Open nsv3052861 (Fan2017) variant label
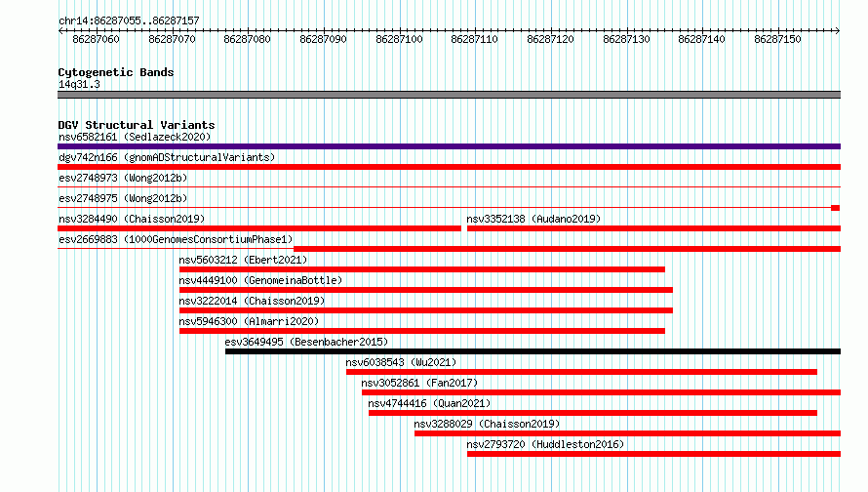This screenshot has height=492, width=868. tap(419, 383)
